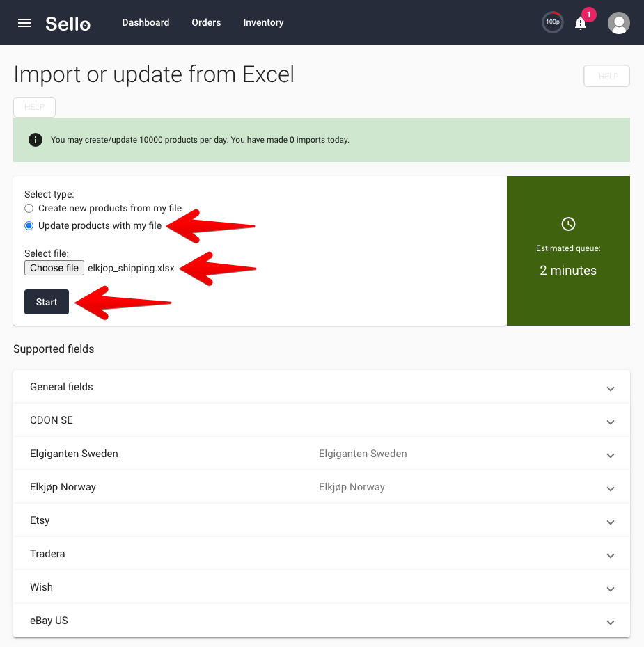Open the user profile avatar

tap(618, 23)
